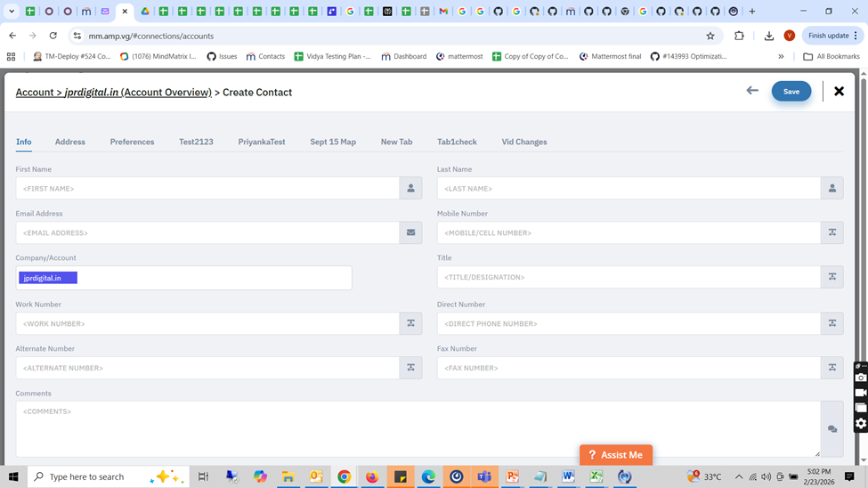Click the person icon beside First Name

410,188
